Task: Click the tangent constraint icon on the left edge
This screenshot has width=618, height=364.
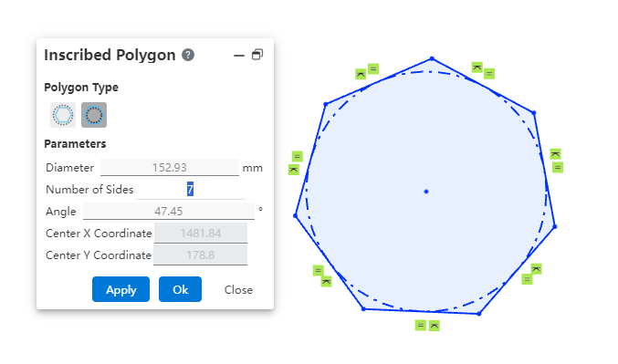Action: click(294, 170)
